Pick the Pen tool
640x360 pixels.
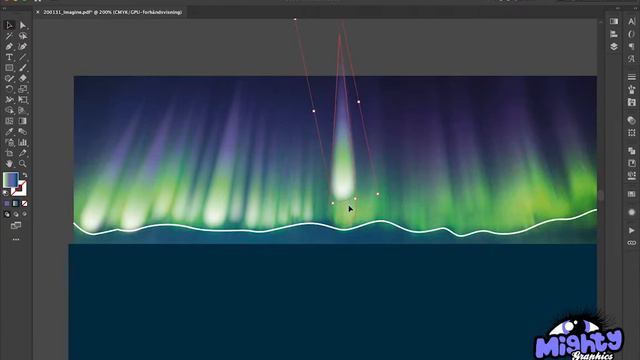click(9, 47)
